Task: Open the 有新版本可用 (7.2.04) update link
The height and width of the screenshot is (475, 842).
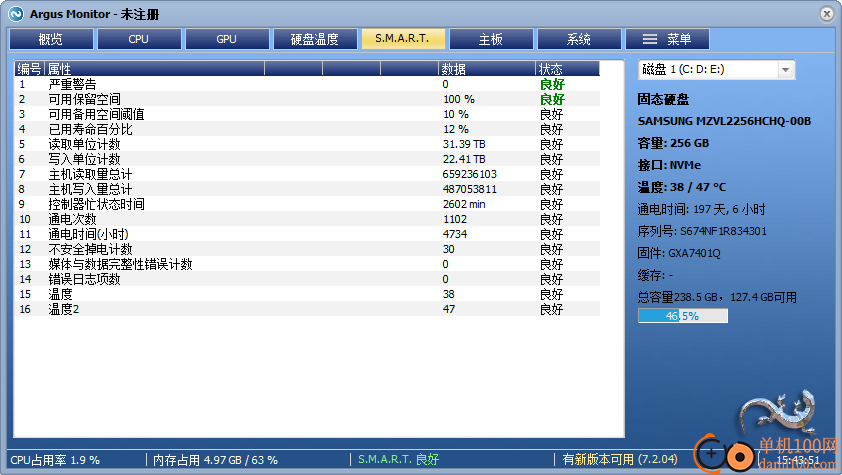Action: click(620, 459)
